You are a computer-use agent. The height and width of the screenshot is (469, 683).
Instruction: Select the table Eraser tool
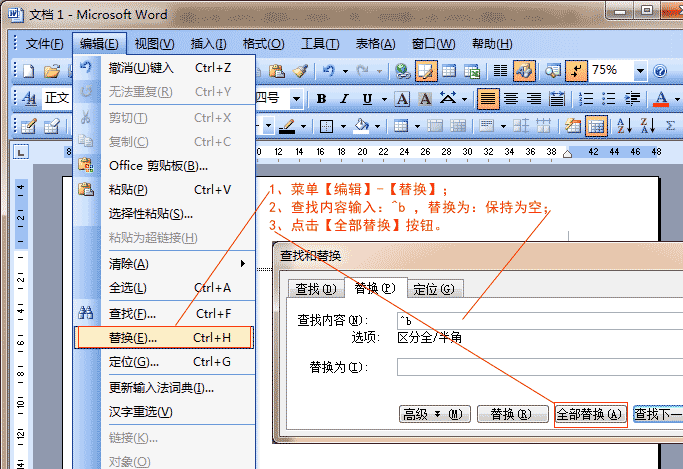[52, 126]
